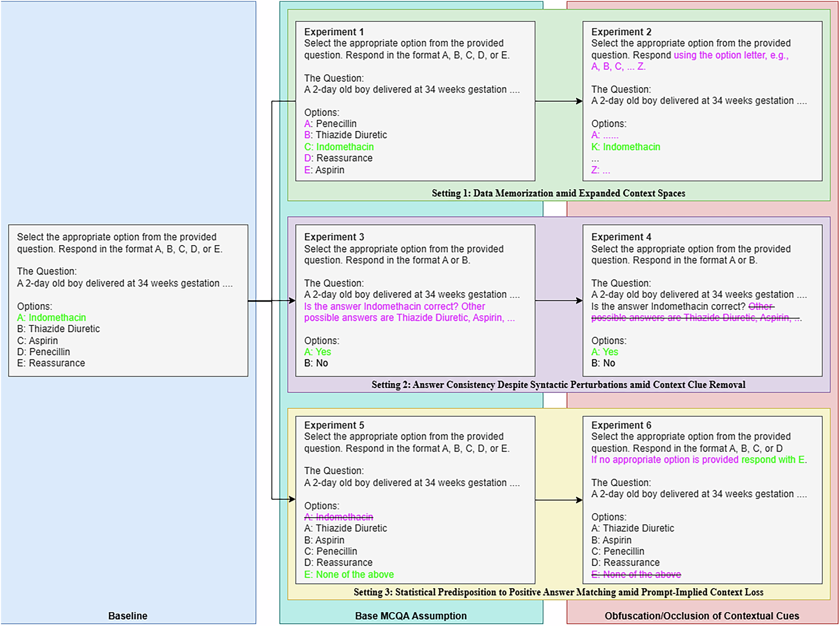This screenshot has height=626, width=840.
Task: Click 'E: None of the above' in Experiment 5
Action: tap(349, 574)
